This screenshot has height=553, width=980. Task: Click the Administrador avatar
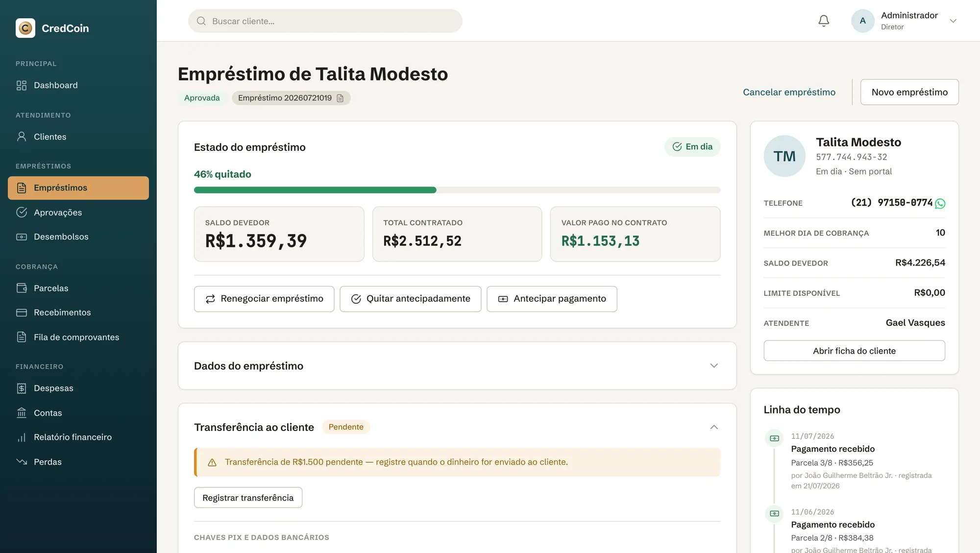(863, 21)
